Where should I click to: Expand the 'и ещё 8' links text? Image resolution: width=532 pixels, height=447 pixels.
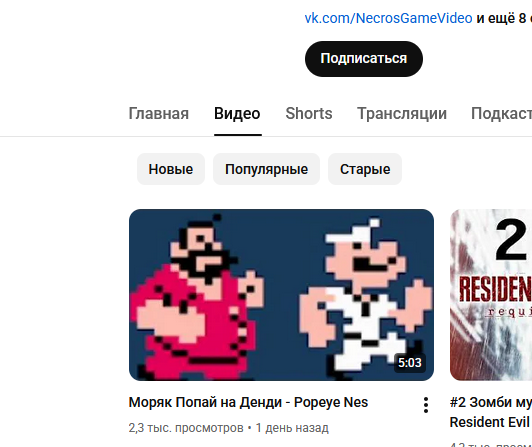[x=504, y=18]
